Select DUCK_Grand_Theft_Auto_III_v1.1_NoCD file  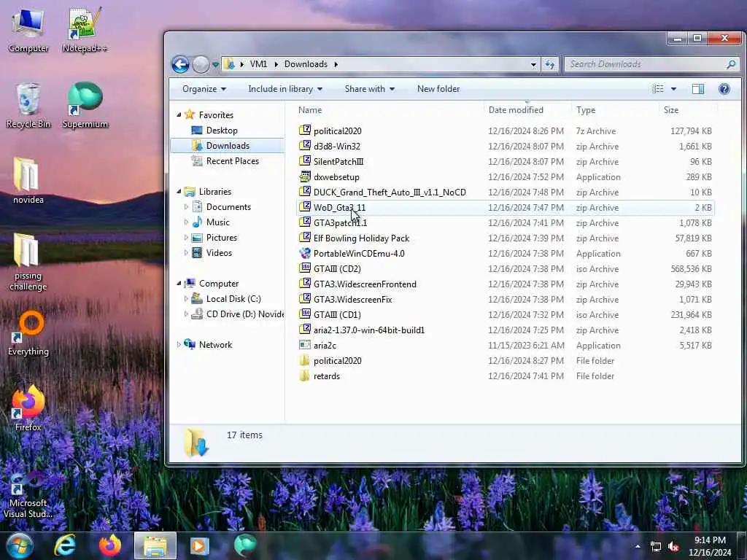tap(390, 192)
